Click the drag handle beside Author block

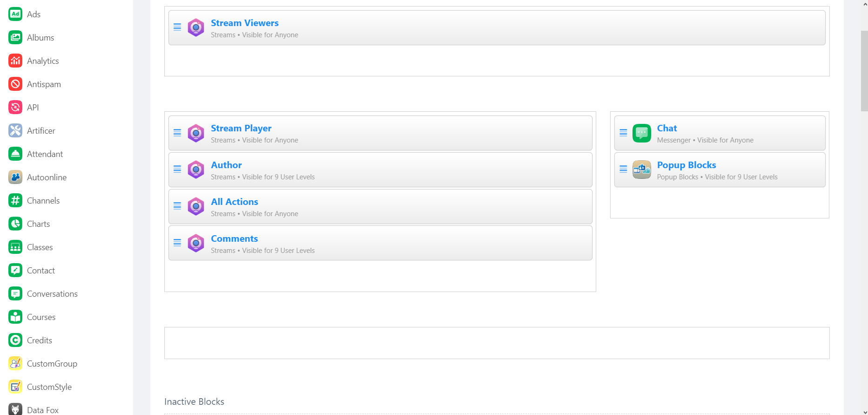177,170
